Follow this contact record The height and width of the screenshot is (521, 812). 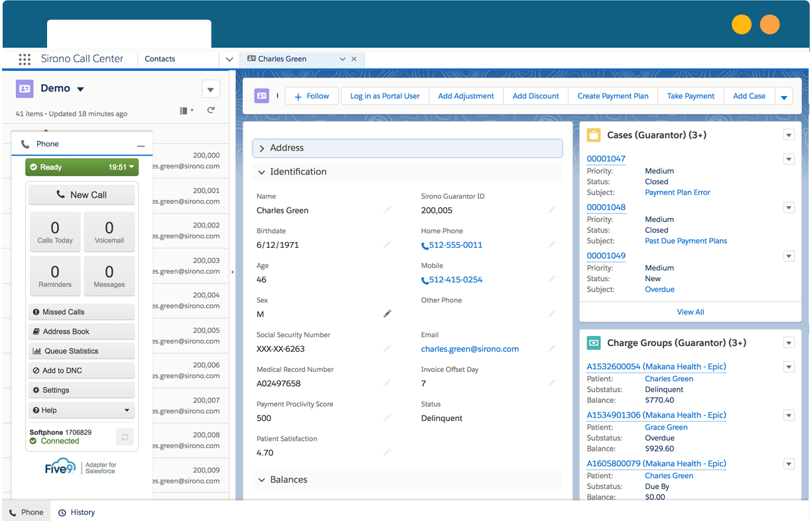[312, 96]
